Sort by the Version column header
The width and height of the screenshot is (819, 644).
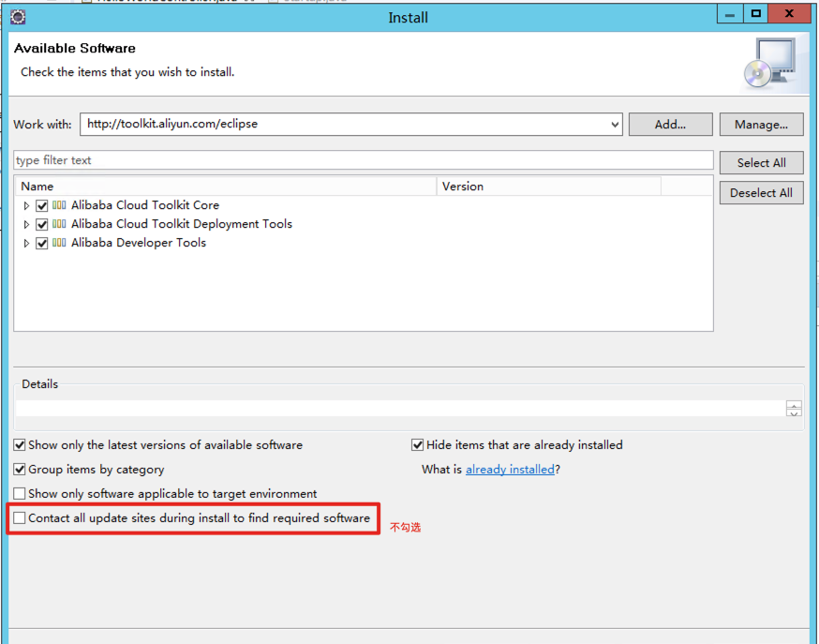click(x=549, y=187)
